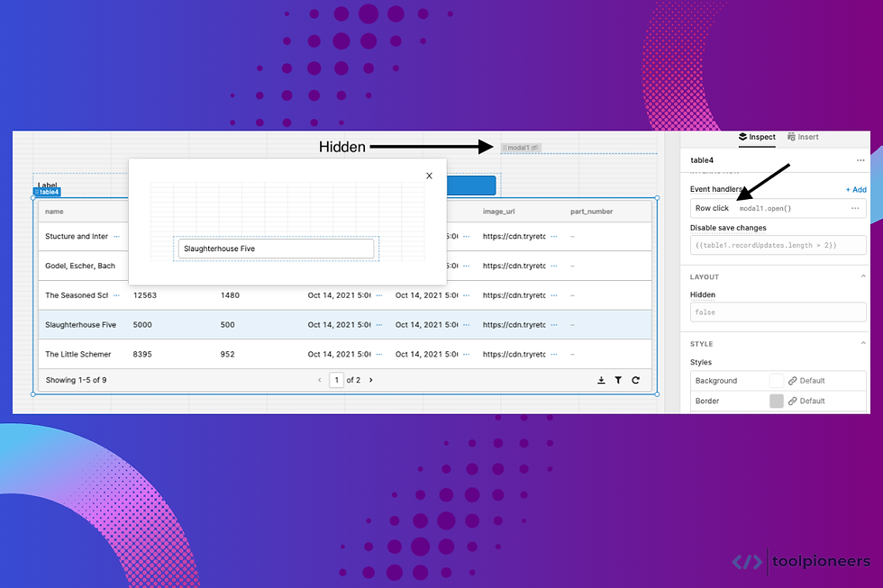883x588 pixels.
Task: Open the table filter icon
Action: point(618,380)
